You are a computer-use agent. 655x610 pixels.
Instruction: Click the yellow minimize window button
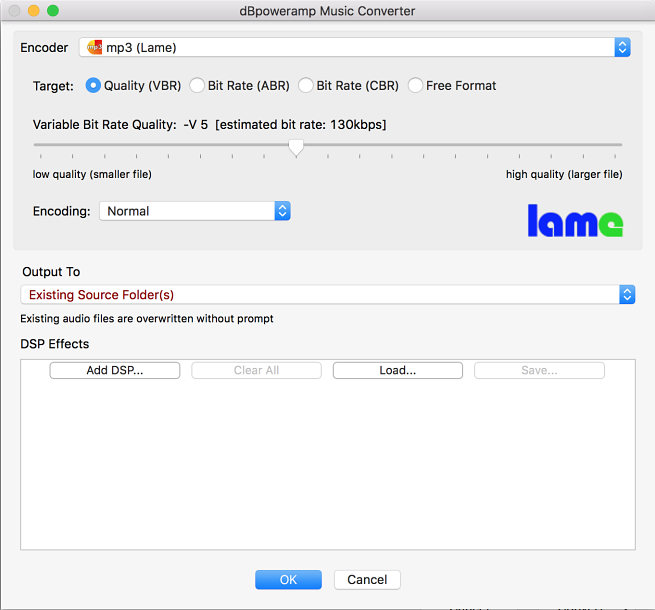[33, 10]
